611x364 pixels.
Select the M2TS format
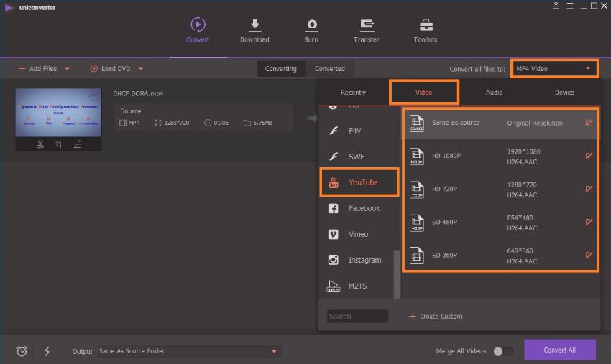point(357,286)
